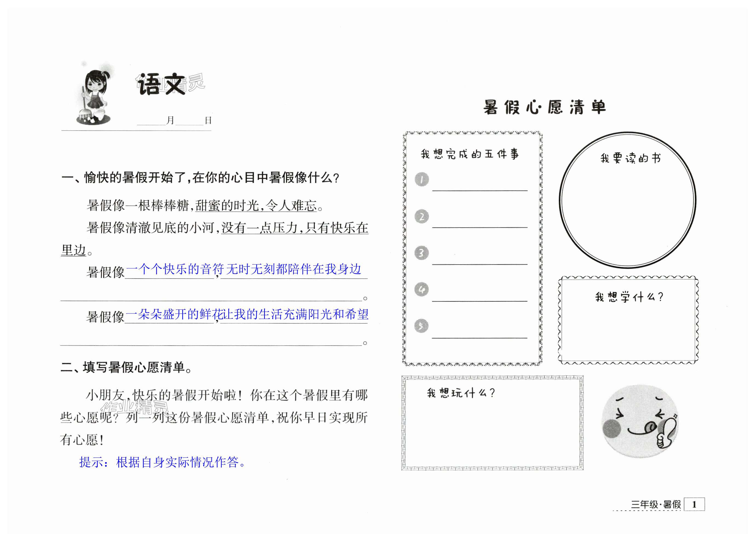Click the smiley face thumbs-up illustration

(640, 421)
